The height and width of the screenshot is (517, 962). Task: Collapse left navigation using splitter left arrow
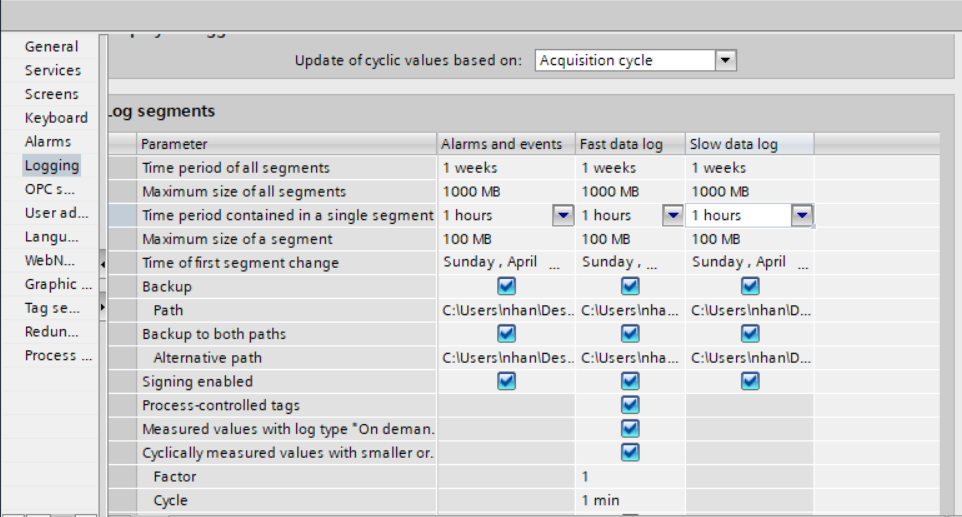tap(102, 263)
